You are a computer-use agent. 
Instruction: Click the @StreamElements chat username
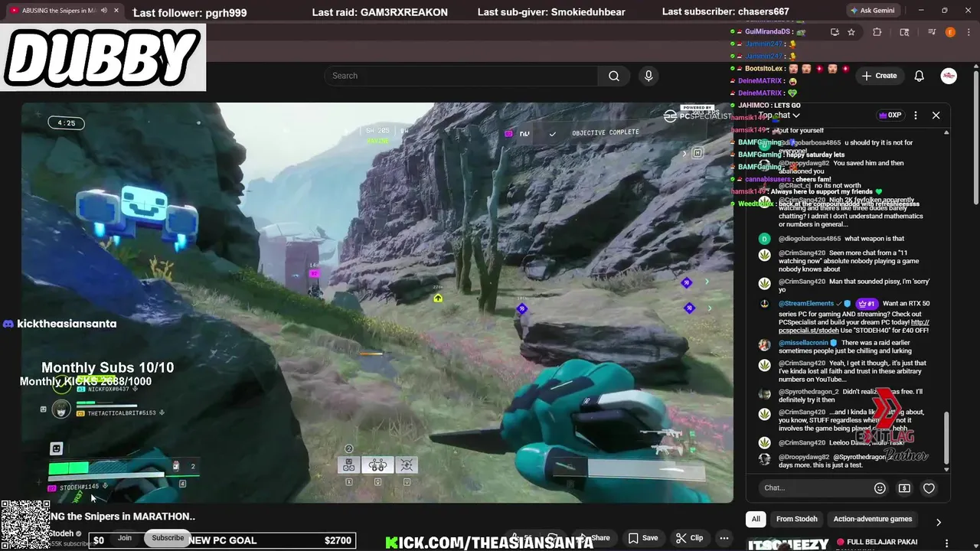(806, 304)
